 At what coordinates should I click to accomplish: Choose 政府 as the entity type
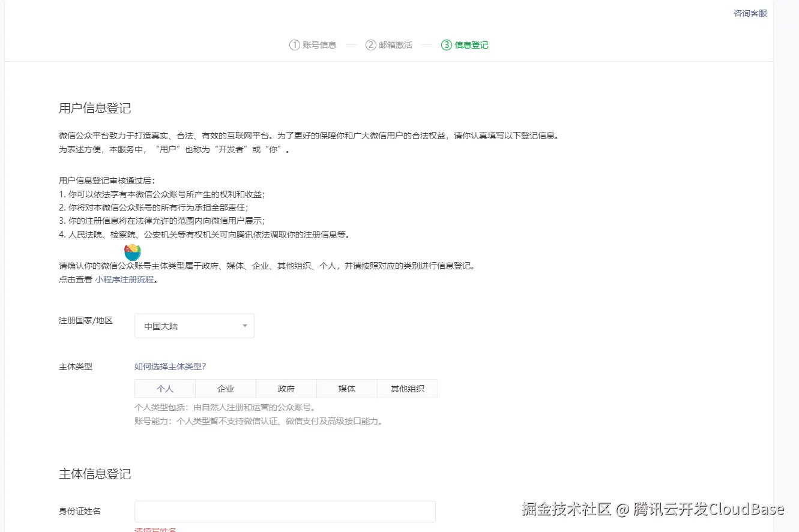tap(286, 389)
